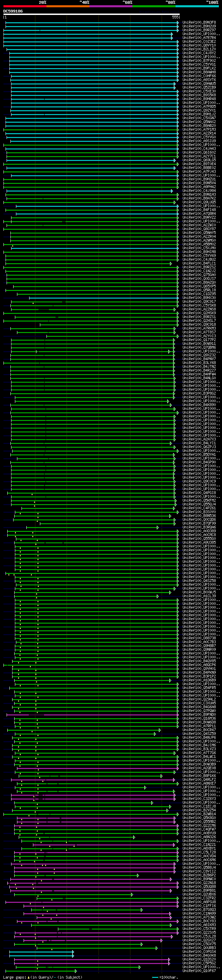
Task: Select label UniRef100_Q5NAX2
Action: pos(199,122)
